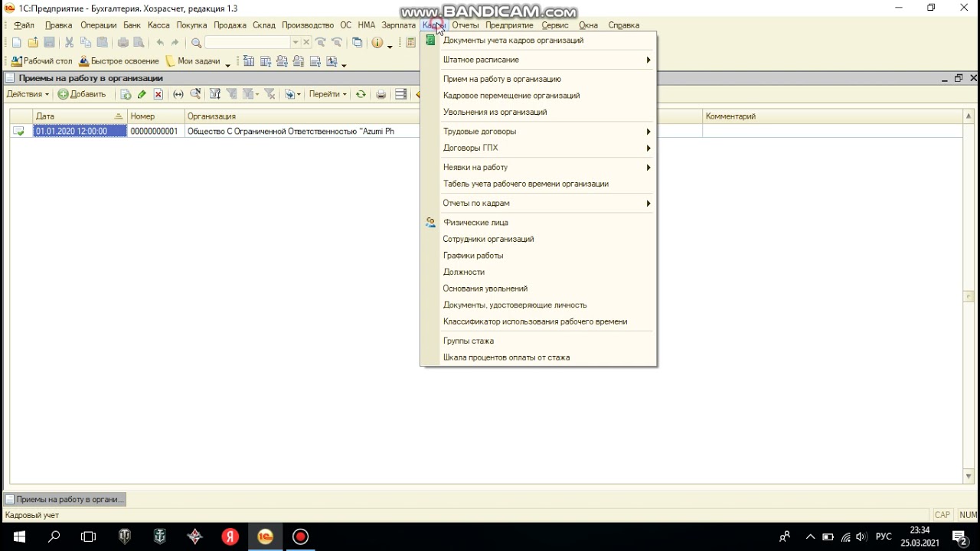Click the vertical scrollbar down arrow

tap(969, 476)
